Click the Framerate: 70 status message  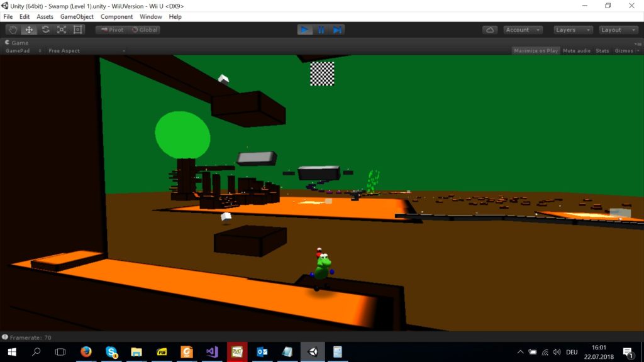31,337
